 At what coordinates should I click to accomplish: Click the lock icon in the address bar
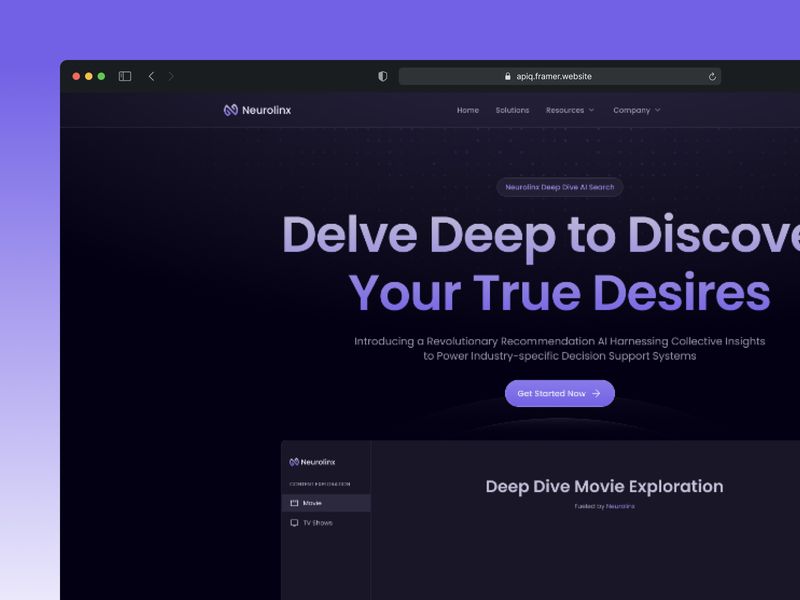(508, 77)
